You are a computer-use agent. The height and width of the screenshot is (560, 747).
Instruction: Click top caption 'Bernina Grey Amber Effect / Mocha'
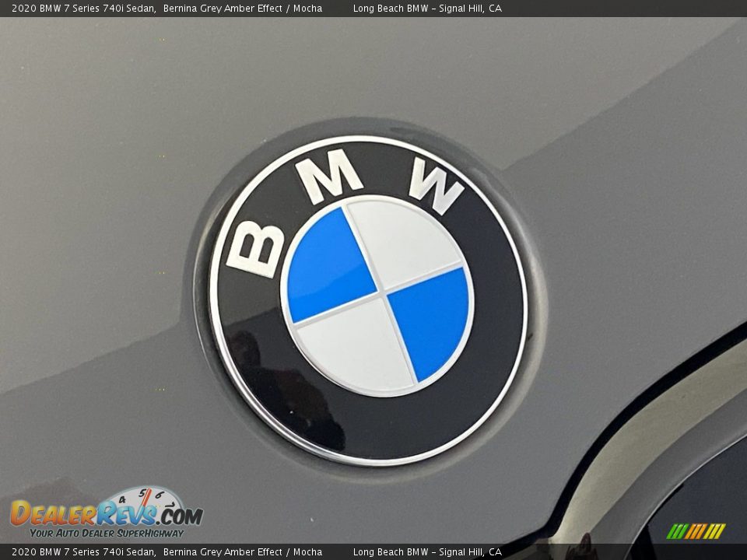(x=243, y=8)
